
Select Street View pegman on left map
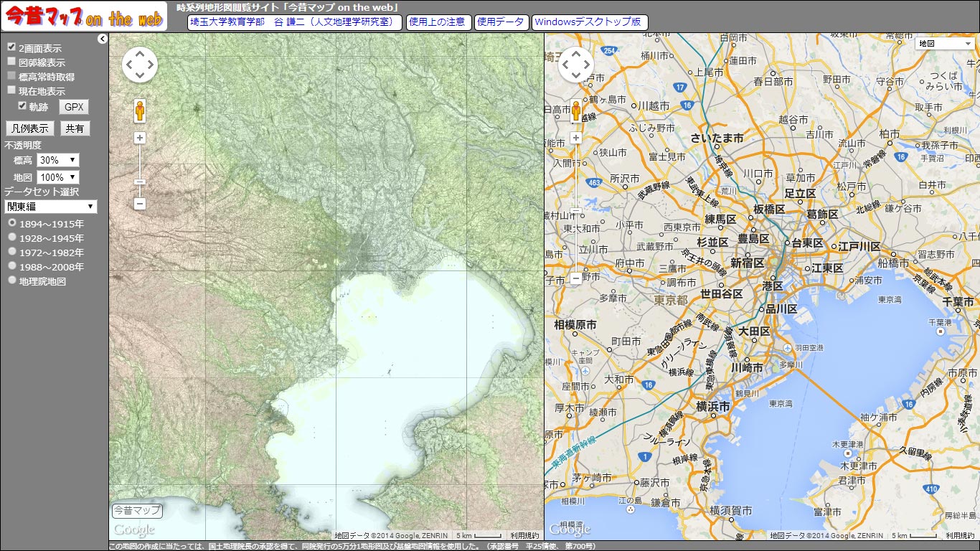139,111
